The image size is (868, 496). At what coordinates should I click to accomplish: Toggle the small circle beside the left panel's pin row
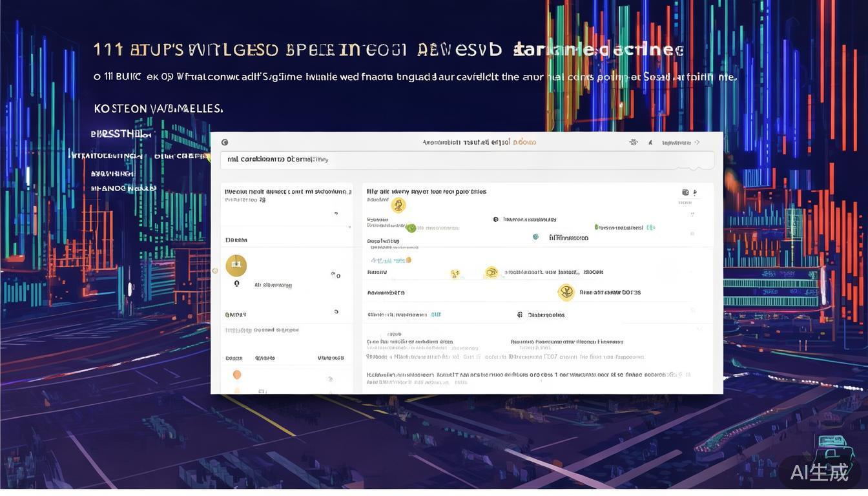335,275
